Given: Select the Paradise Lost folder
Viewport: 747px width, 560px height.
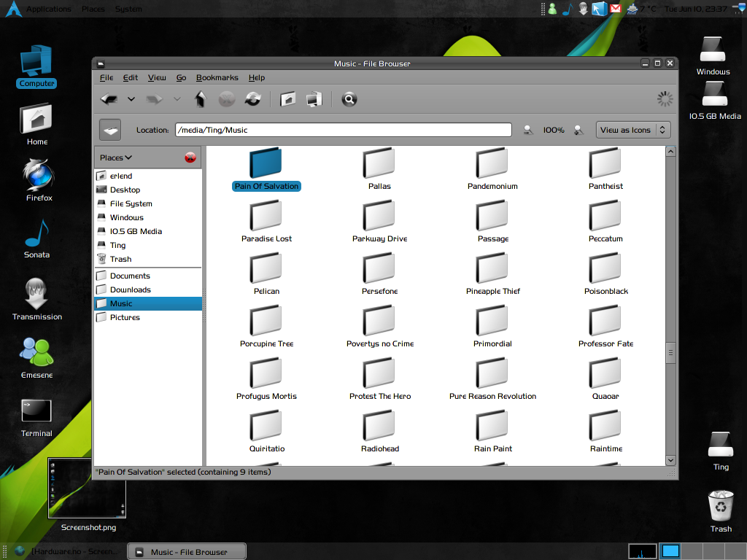Looking at the screenshot, I should coord(266,222).
